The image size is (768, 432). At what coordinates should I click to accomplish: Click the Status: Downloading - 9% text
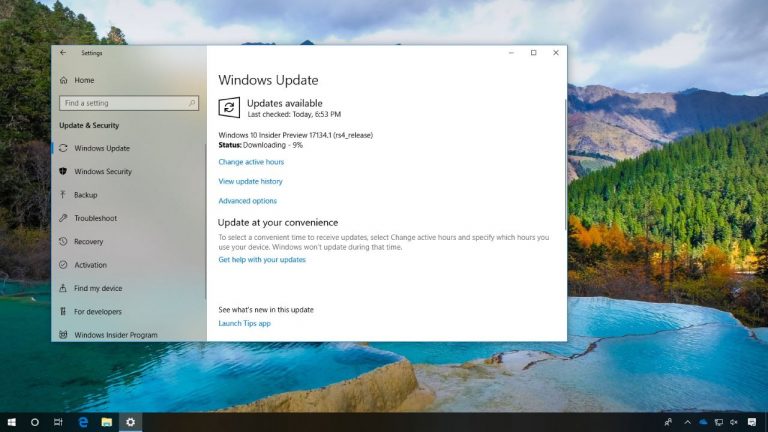261,145
